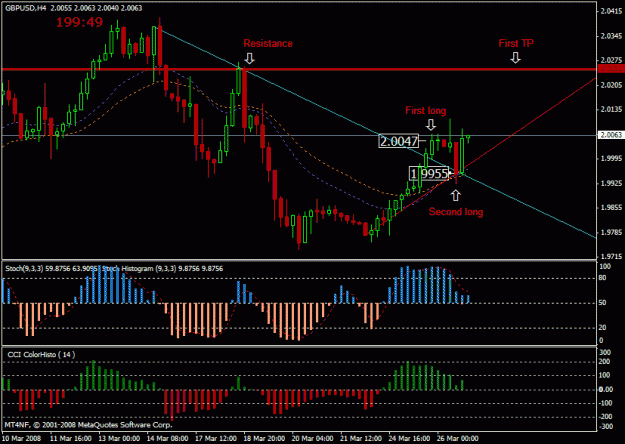This screenshot has width=625, height=444.
Task: Click the '10 Mar 2008' date label
Action: [x=21, y=438]
